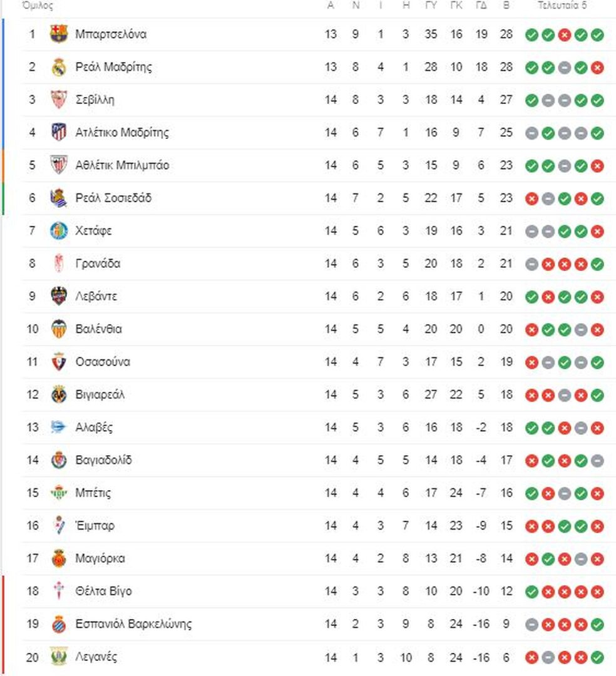The height and width of the screenshot is (676, 616).
Task: Click the Villarreal yellow crest icon
Action: (59, 394)
